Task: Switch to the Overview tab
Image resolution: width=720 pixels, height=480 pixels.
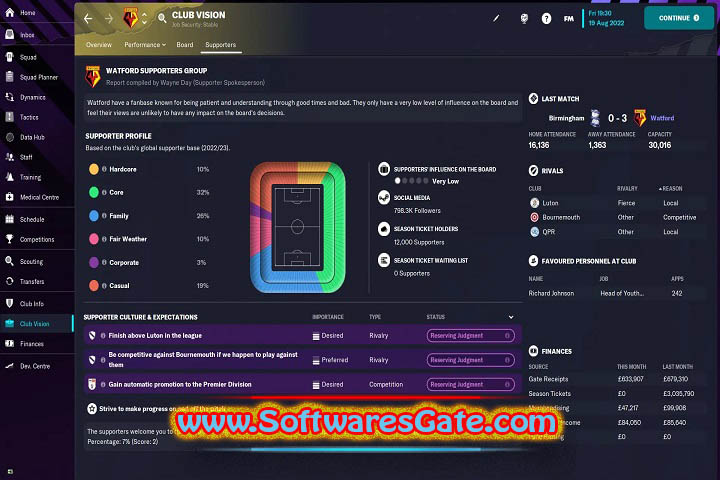Action: (x=99, y=45)
